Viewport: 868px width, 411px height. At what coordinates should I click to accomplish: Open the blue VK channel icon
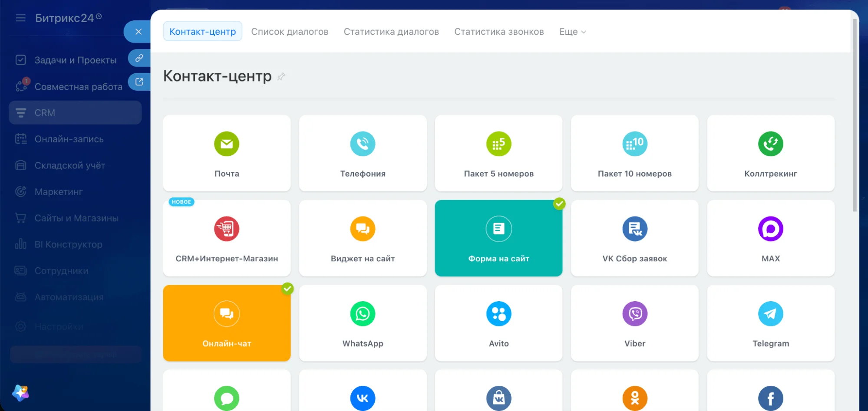(x=363, y=398)
